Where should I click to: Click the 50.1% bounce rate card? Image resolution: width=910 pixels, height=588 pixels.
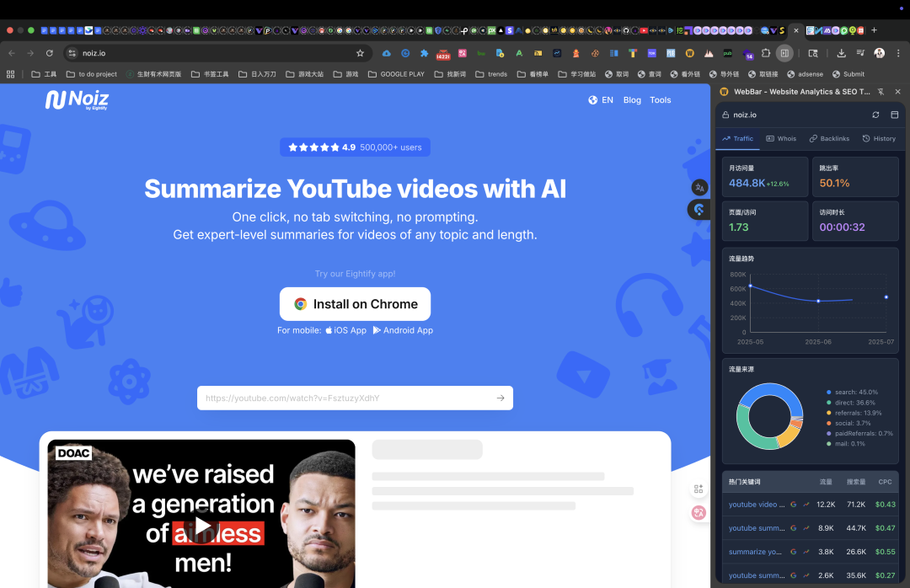point(855,176)
